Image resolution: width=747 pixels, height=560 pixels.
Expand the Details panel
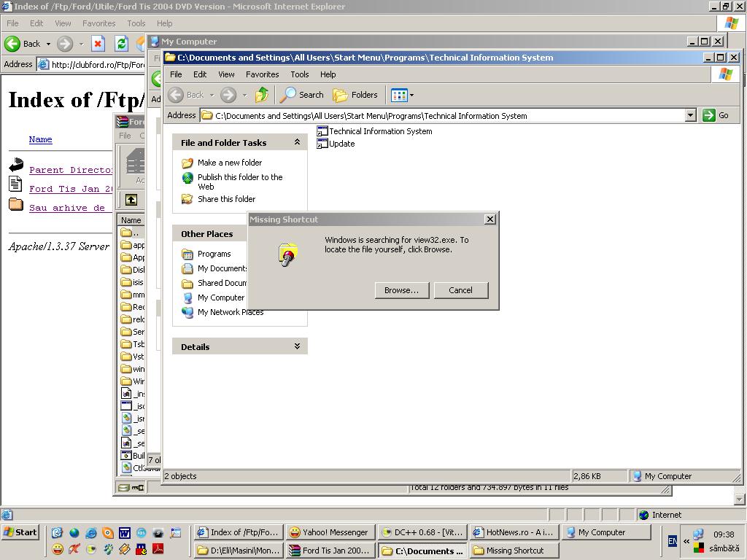(x=297, y=346)
